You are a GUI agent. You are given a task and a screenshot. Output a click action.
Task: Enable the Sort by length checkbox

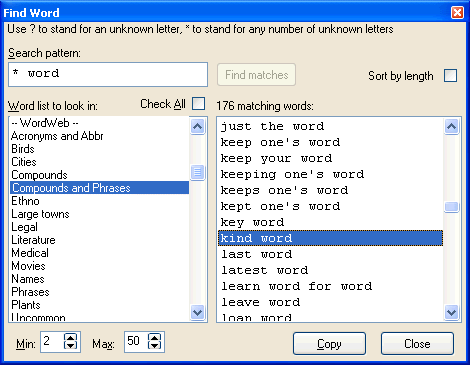(x=450, y=76)
